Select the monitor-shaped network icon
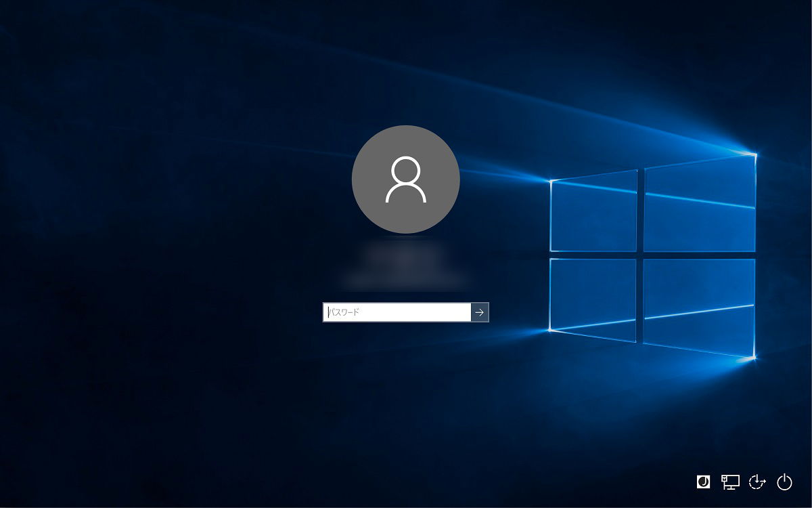The image size is (812, 508). (730, 482)
